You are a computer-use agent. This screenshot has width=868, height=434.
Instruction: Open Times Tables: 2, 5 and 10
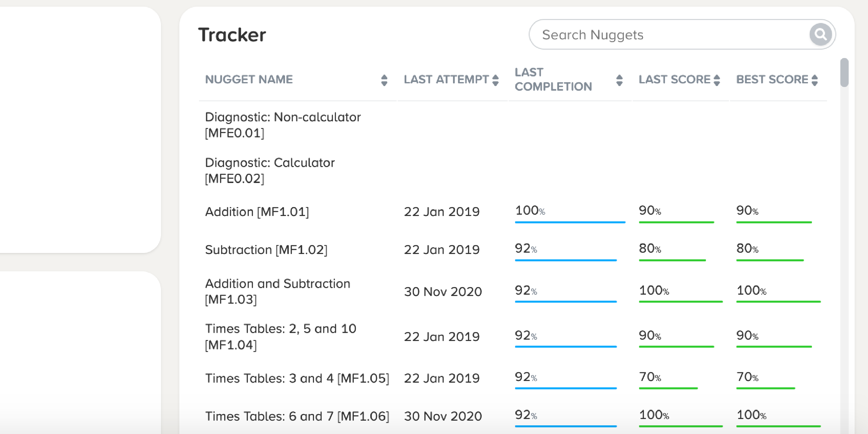point(280,336)
